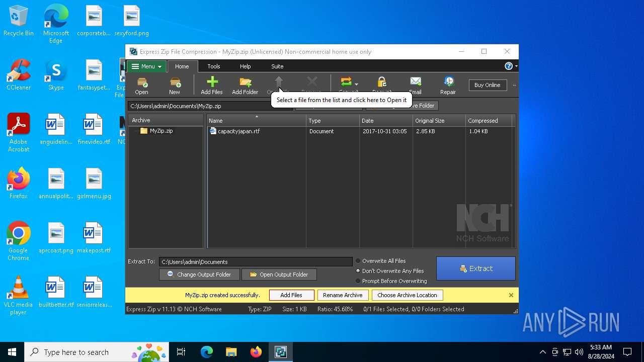Click Change Output Folder button
Viewport: 644px width, 362px height.
tap(199, 275)
